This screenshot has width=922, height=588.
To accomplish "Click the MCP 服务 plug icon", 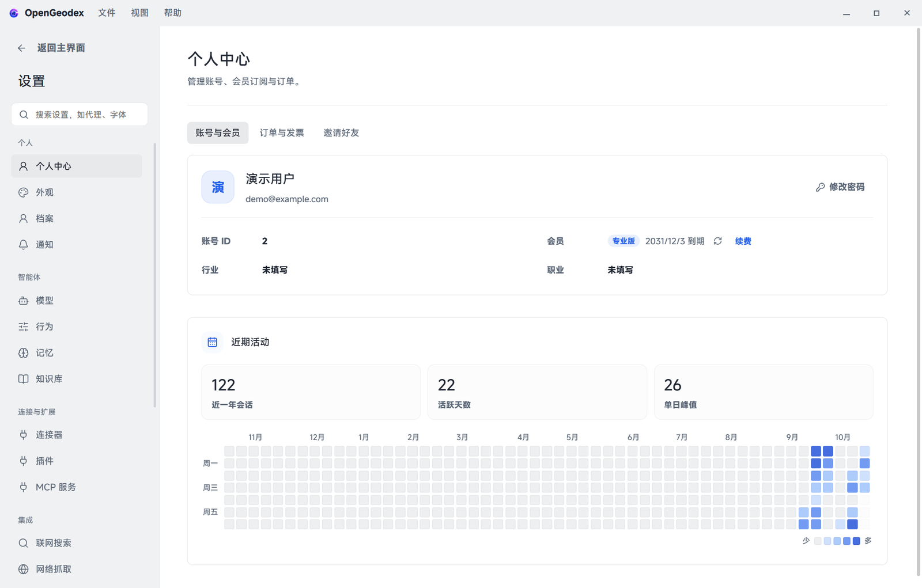I will click(23, 487).
